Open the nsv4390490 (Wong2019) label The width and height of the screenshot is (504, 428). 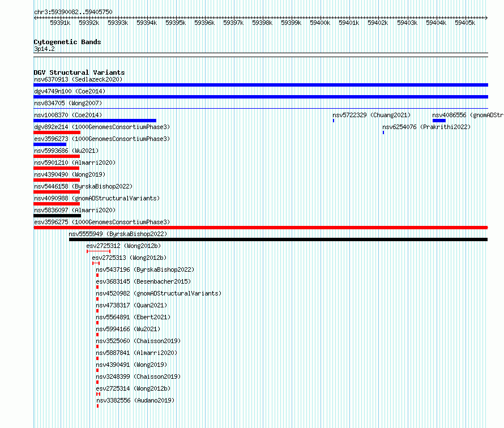pos(70,174)
